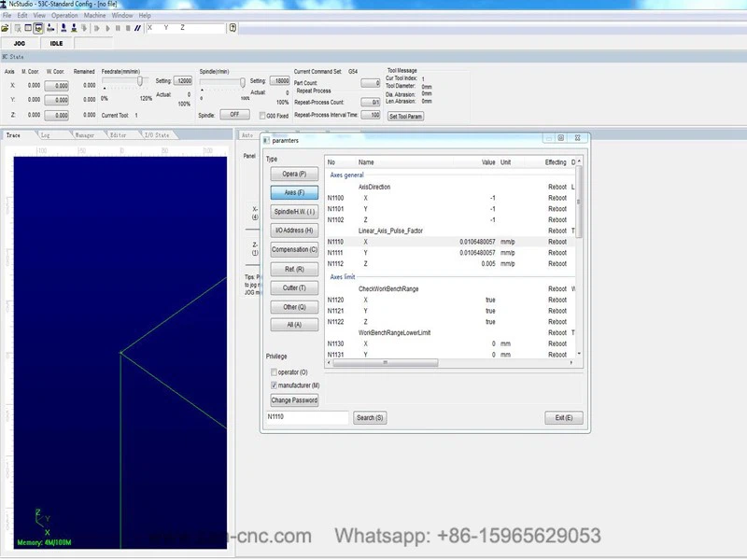747x560 pixels.
Task: Open a file using the Open icon
Action: click(x=7, y=28)
